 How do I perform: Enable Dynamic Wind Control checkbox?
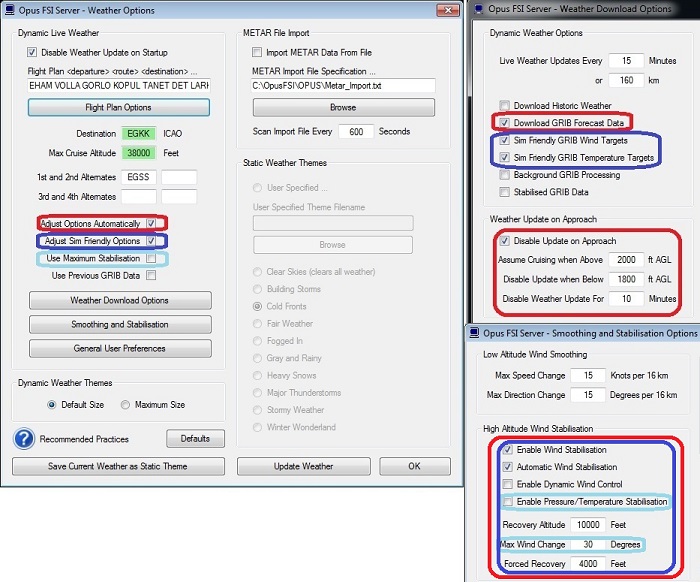point(508,484)
